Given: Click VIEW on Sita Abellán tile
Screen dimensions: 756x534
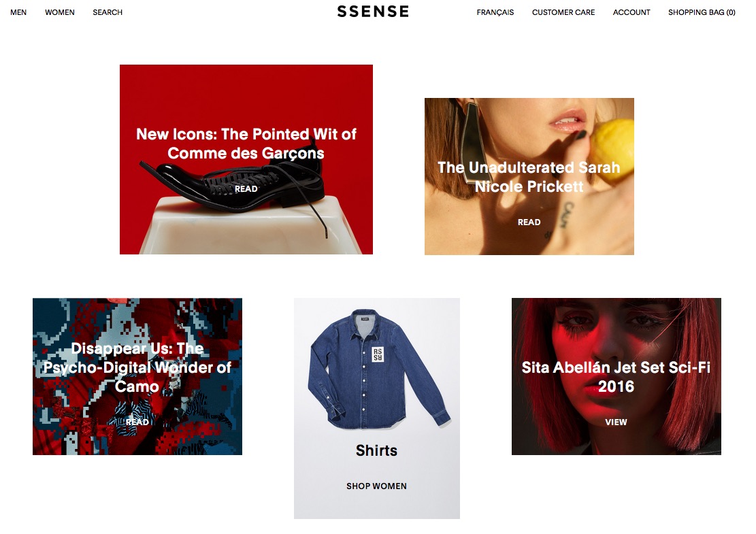Looking at the screenshot, I should pyautogui.click(x=617, y=422).
